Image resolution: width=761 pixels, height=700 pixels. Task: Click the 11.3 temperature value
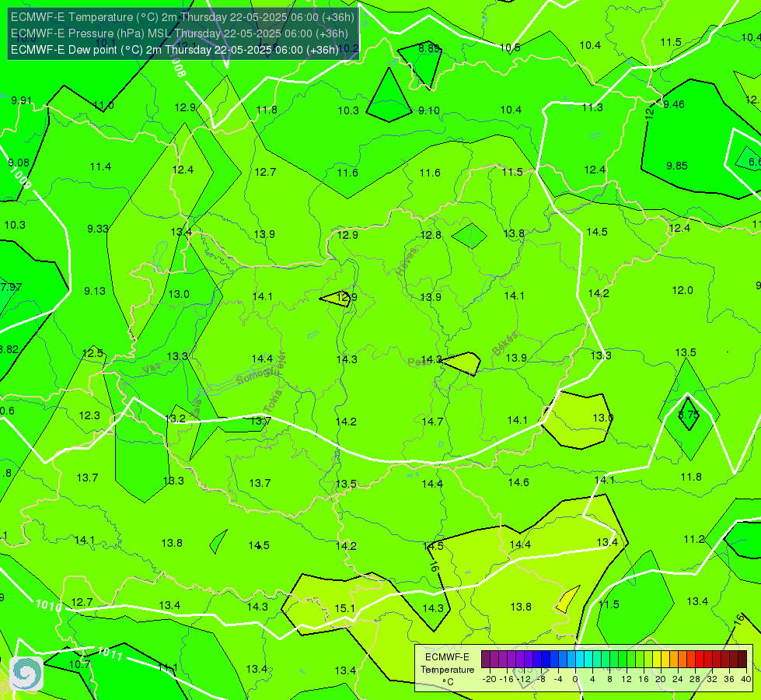pyautogui.click(x=592, y=107)
